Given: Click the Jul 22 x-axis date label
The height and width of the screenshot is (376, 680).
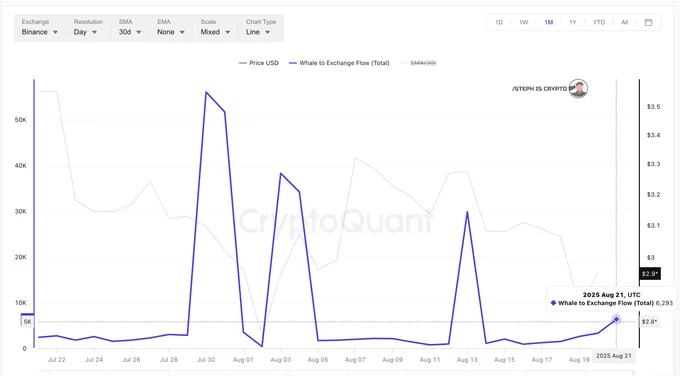Looking at the screenshot, I should (x=56, y=360).
